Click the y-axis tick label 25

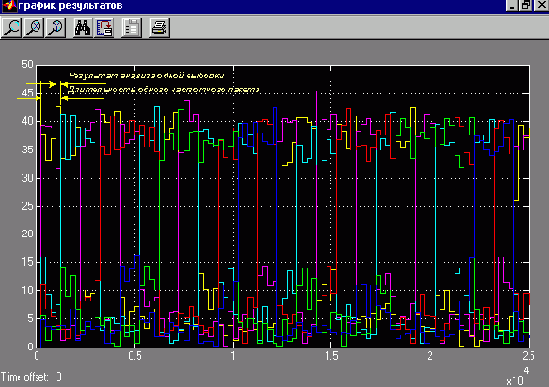[27, 206]
